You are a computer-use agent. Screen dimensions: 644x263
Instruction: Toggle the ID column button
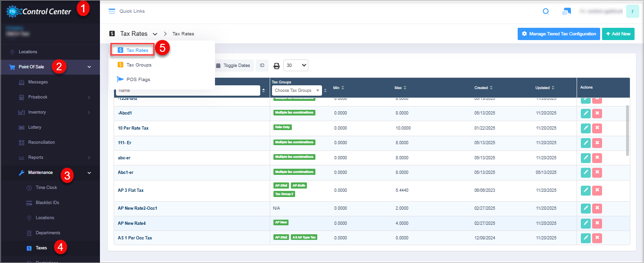pyautogui.click(x=262, y=66)
